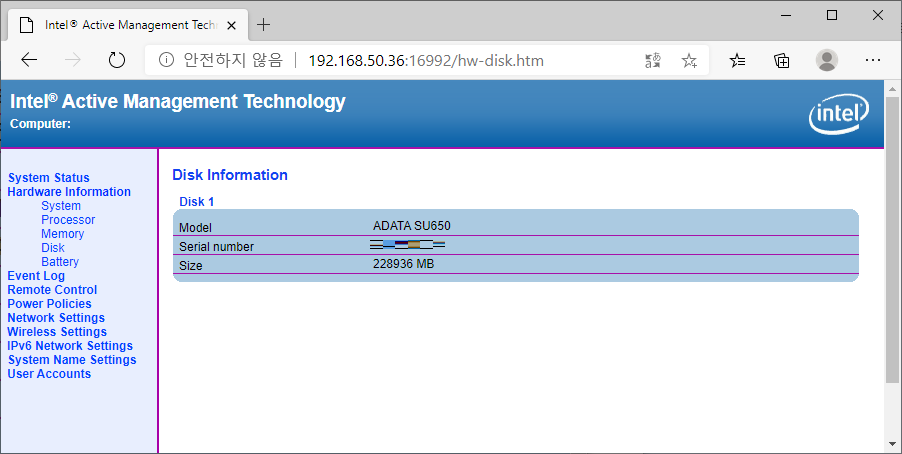Open the Processor hardware page
Image resolution: width=902 pixels, height=454 pixels.
point(68,220)
